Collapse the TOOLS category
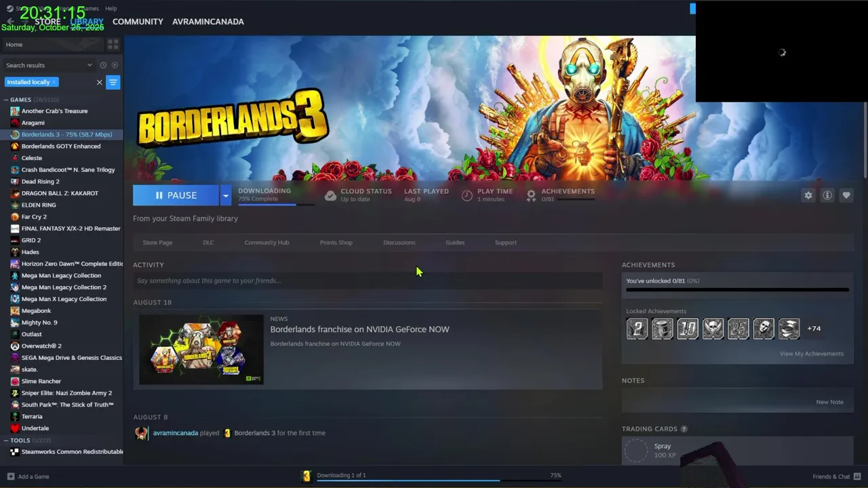This screenshot has height=488, width=868. pos(6,441)
